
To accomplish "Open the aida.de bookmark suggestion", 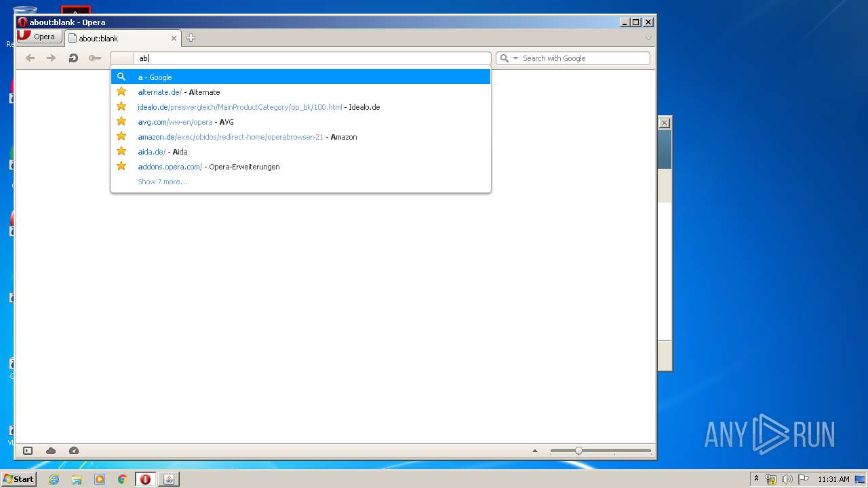I will click(x=300, y=152).
